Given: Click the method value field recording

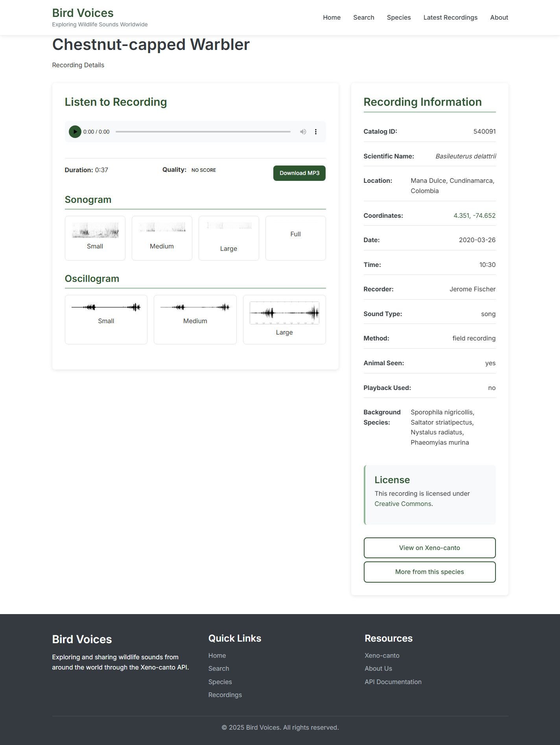Looking at the screenshot, I should coord(474,338).
